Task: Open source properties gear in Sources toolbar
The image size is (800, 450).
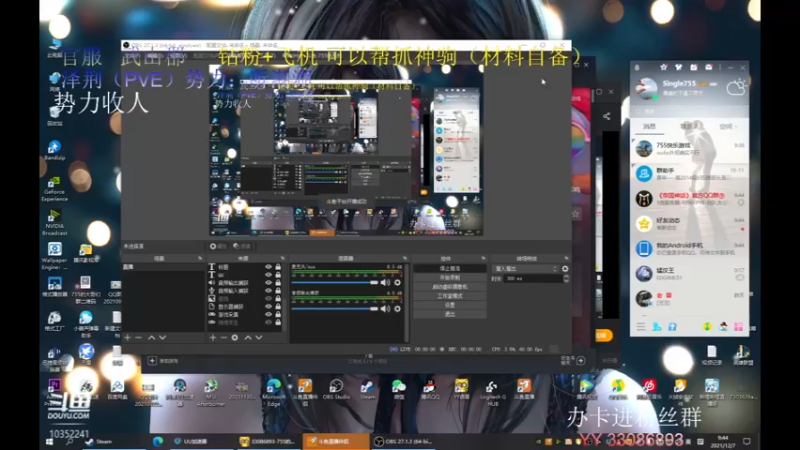Action: coord(235,338)
